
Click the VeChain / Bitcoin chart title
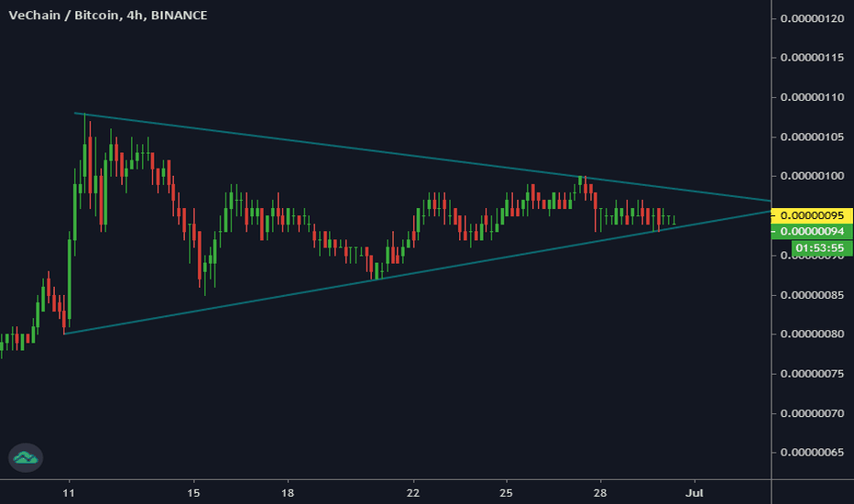(108, 16)
